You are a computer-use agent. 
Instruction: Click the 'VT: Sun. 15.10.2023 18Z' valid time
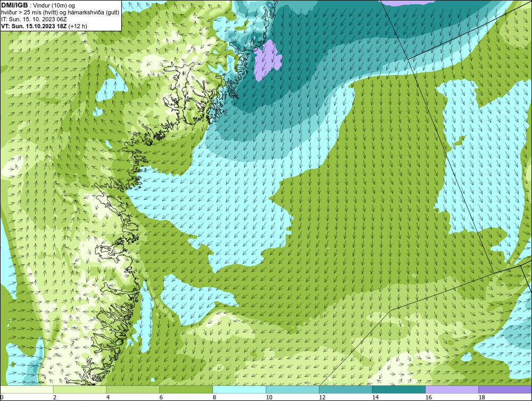pyautogui.click(x=34, y=26)
